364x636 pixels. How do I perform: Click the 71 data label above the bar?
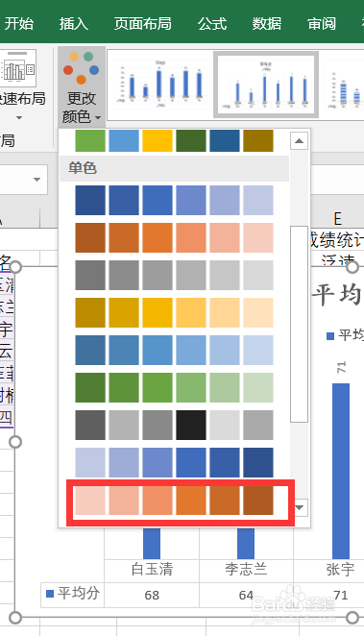tap(341, 368)
